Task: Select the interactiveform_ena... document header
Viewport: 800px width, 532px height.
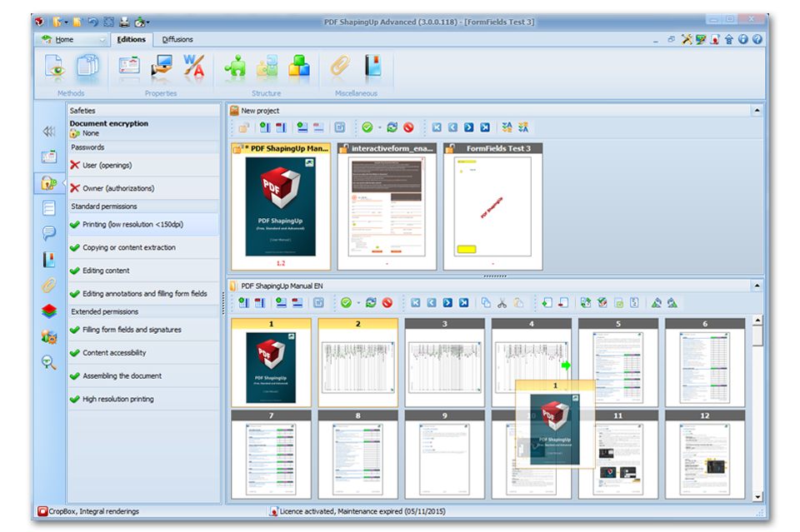Action: pos(387,148)
